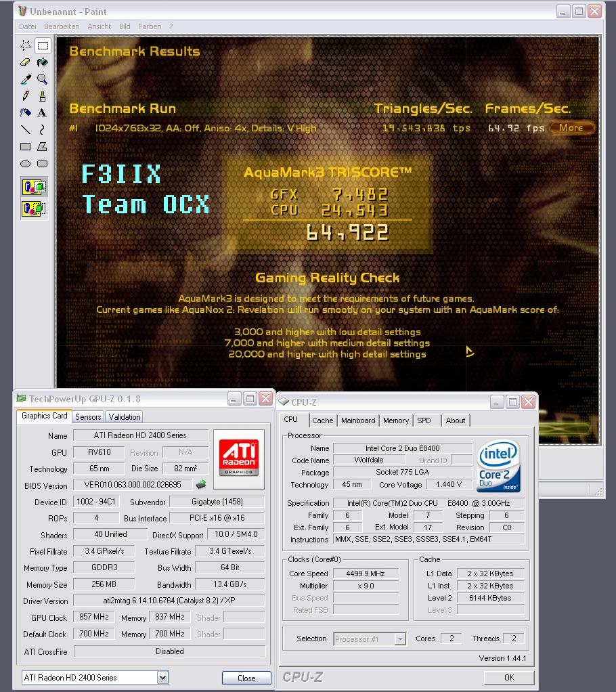The width and height of the screenshot is (616, 692).
Task: Click the Bandwidth 13.4 GB/s field
Action: click(x=230, y=584)
